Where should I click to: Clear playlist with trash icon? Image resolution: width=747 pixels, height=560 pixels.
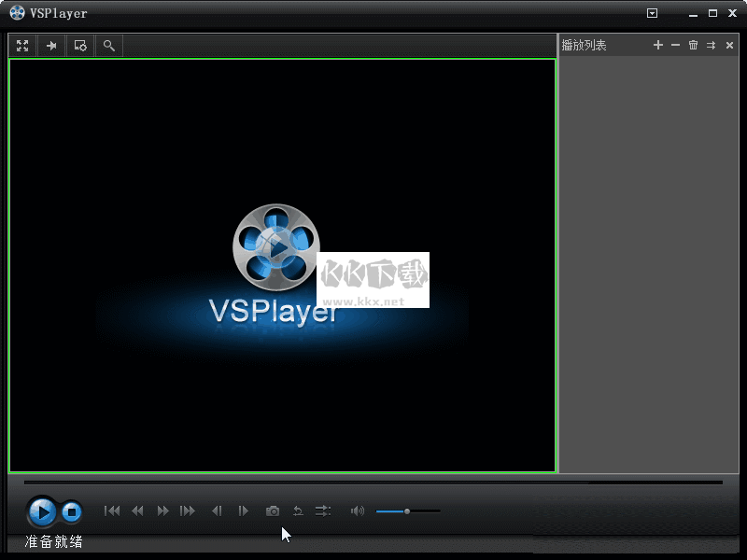(x=693, y=45)
